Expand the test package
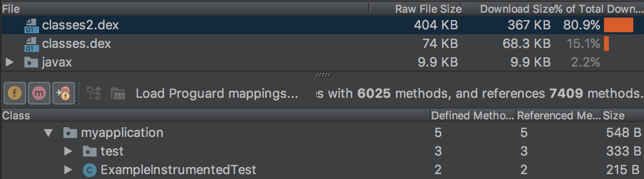Image resolution: width=644 pixels, height=179 pixels. pos(68,151)
